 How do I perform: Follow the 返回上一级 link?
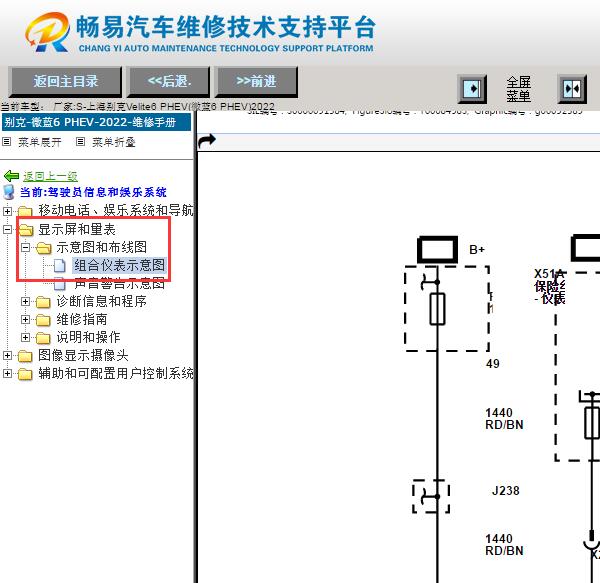pos(51,176)
